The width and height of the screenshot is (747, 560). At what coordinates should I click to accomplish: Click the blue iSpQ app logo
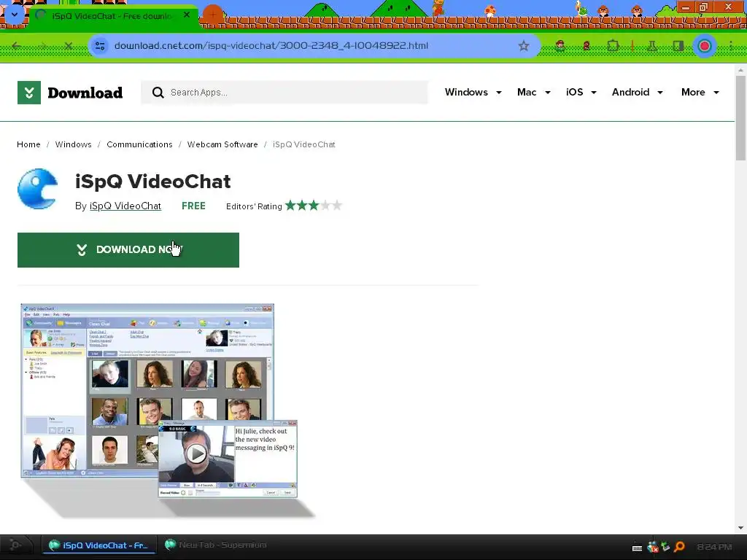tap(38, 189)
